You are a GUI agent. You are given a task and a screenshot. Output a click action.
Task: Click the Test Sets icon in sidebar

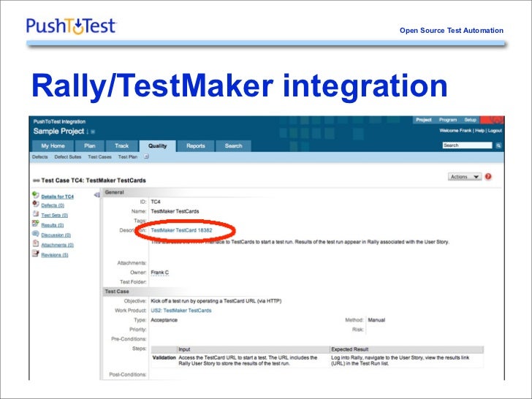[x=36, y=213]
